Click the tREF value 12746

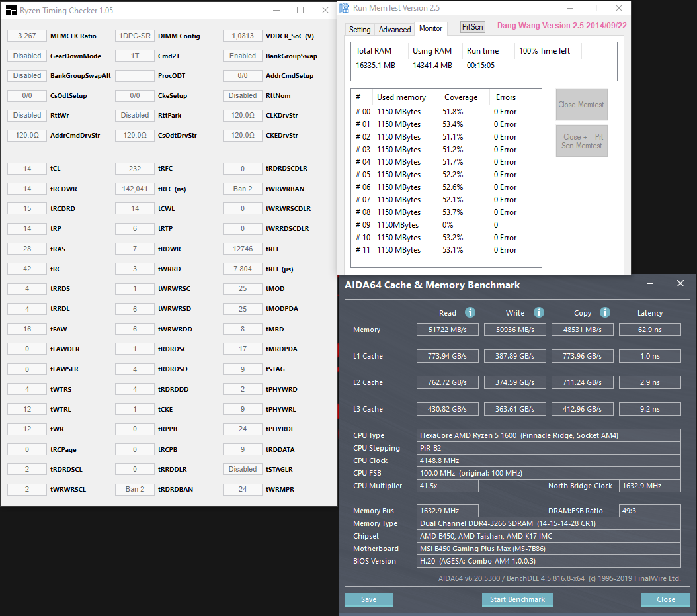242,249
